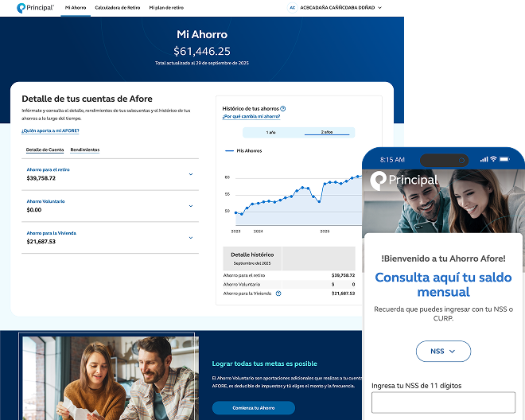Open the NSS dropdown on phone screen
The image size is (525, 420).
(443, 351)
